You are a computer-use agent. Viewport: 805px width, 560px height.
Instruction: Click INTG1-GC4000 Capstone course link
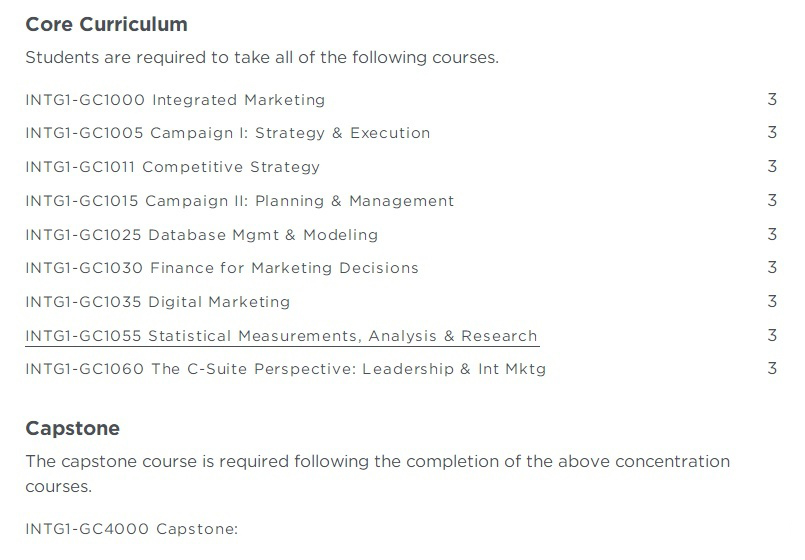click(x=131, y=528)
